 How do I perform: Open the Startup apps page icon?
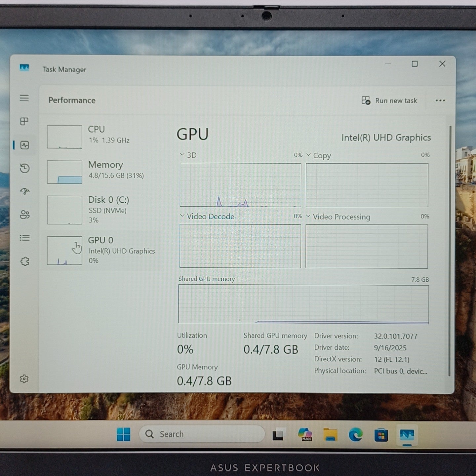[25, 191]
